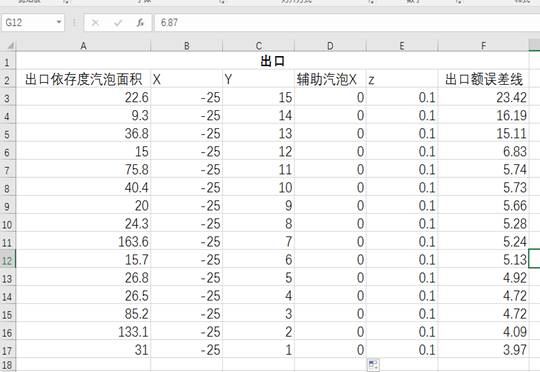
Task: Click Y column cell with value 15
Action: pyautogui.click(x=259, y=97)
